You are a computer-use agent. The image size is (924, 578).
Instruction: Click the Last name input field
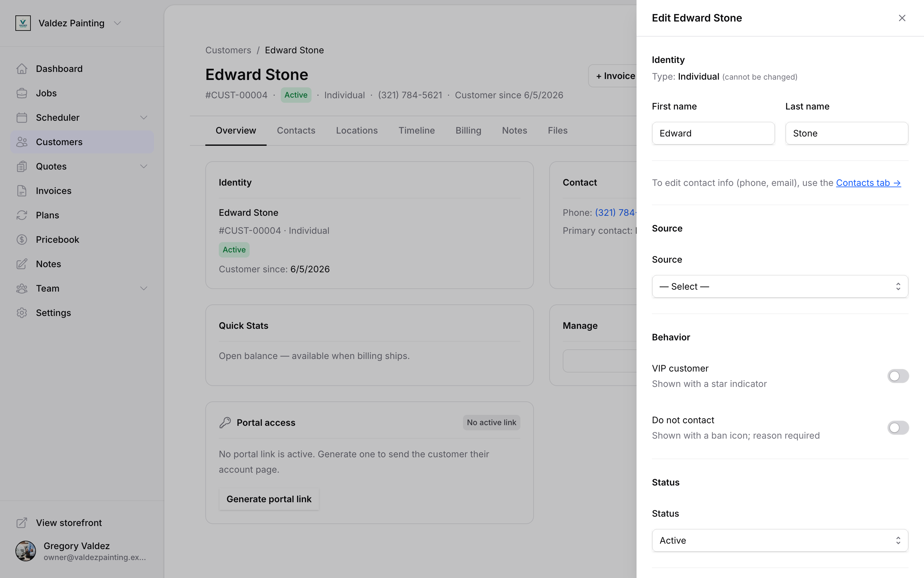(x=846, y=133)
